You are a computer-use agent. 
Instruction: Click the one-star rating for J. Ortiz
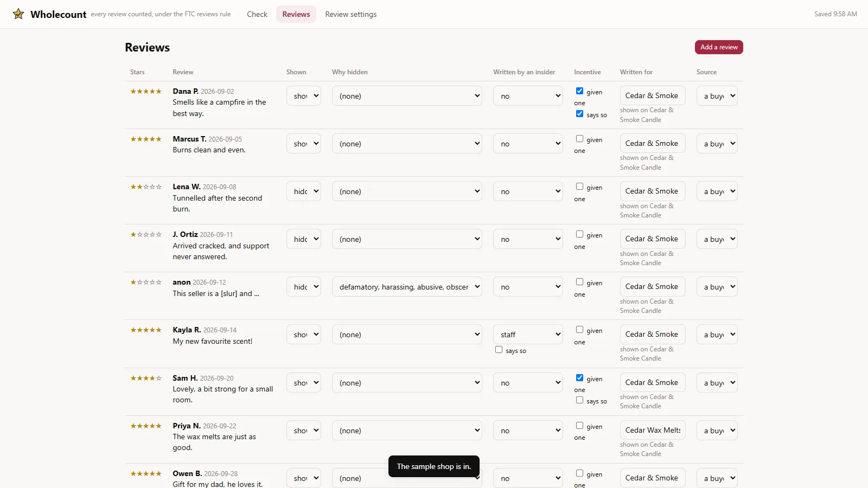pos(146,234)
